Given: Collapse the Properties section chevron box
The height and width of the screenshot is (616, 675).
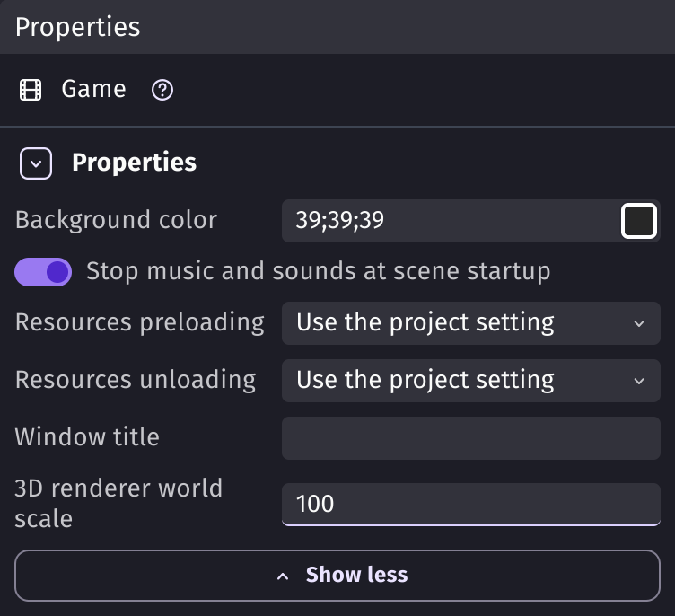Looking at the screenshot, I should pyautogui.click(x=36, y=163).
